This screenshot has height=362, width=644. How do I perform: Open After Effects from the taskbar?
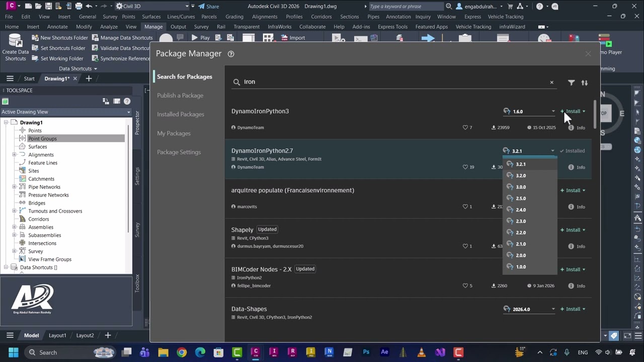click(385, 352)
